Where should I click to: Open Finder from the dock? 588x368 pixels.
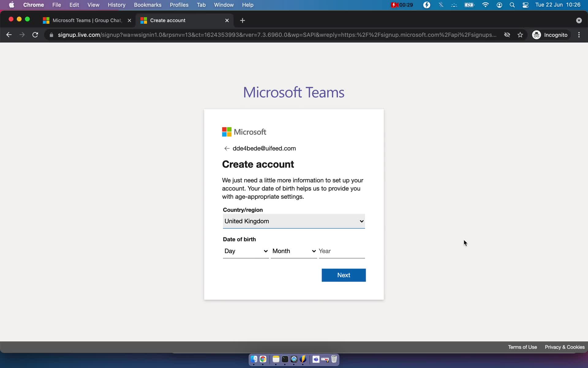click(x=254, y=359)
